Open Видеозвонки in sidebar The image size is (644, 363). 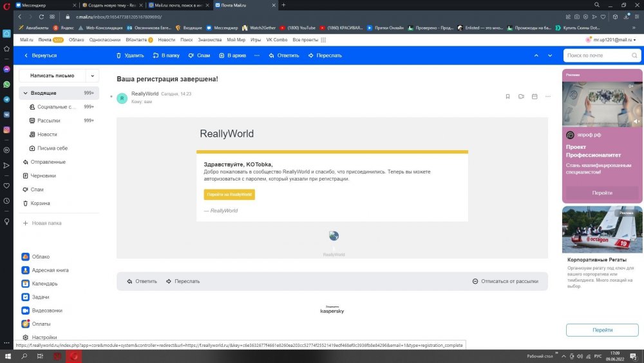point(42,310)
